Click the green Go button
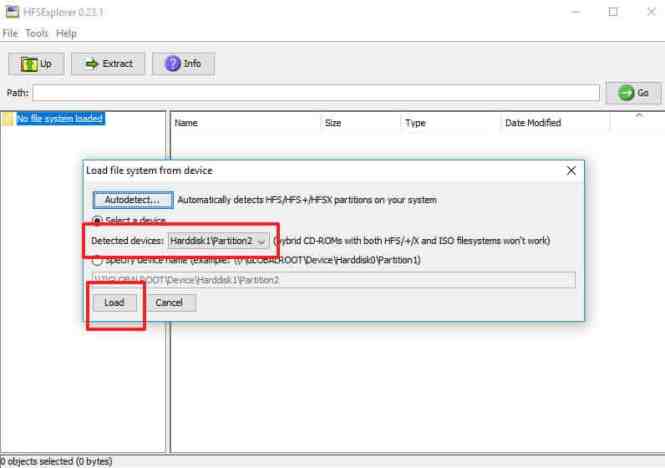 (x=633, y=93)
